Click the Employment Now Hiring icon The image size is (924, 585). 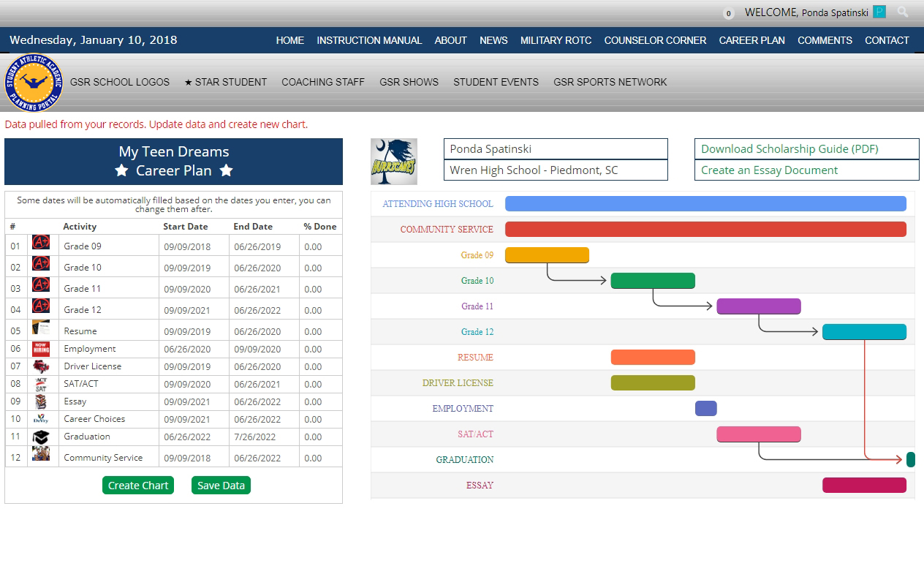click(x=41, y=349)
